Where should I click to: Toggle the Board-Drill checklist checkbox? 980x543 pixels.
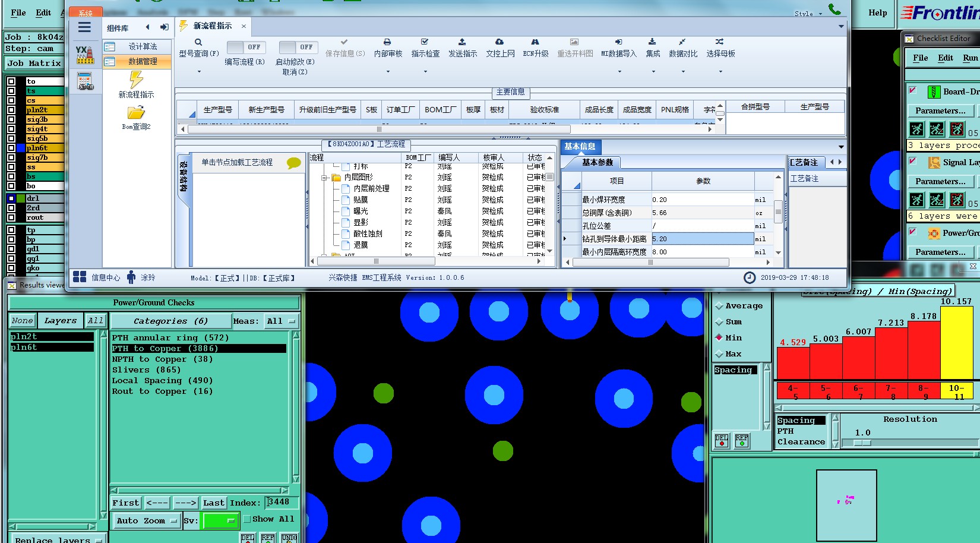click(x=913, y=90)
